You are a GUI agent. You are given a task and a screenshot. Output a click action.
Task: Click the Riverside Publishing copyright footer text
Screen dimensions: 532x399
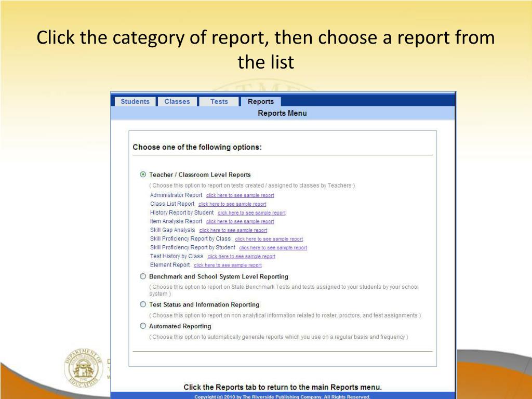coord(282,396)
